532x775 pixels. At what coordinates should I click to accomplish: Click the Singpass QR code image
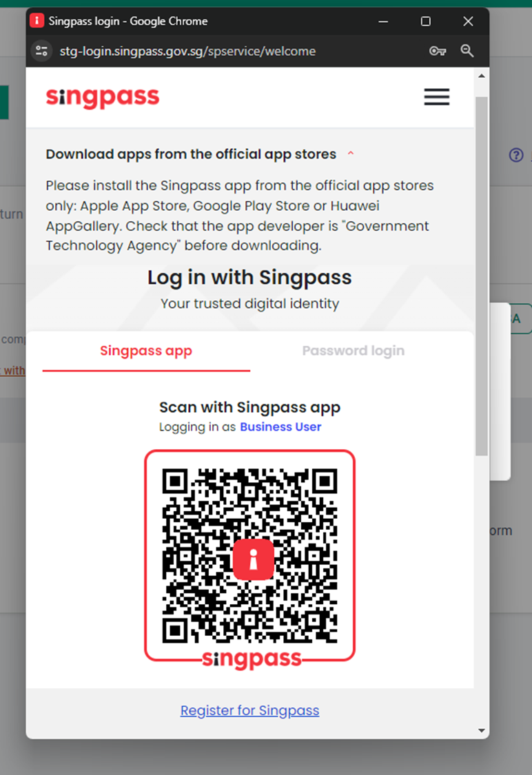coord(249,555)
